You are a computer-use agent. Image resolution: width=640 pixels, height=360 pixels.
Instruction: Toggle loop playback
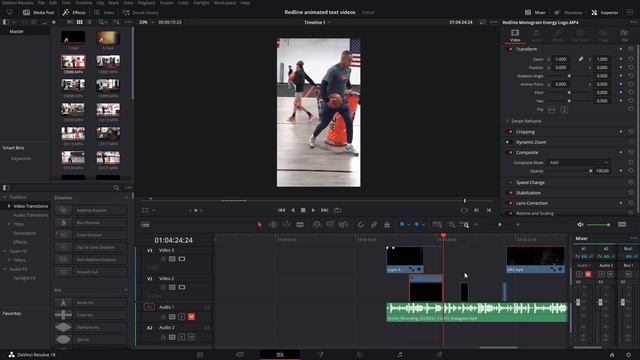pos(337,210)
